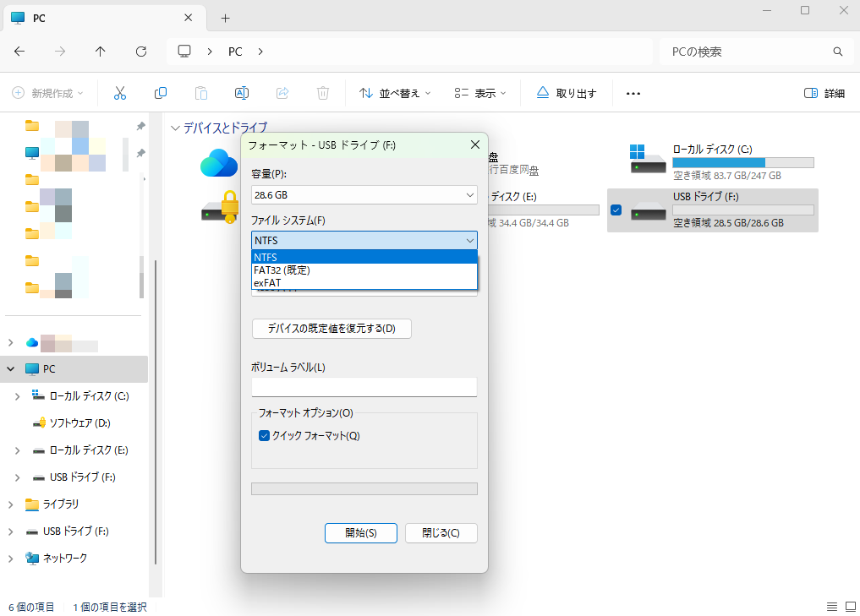Click デバイスの既定値を復元する button
Screen dimensions: 860x616
pos(331,328)
